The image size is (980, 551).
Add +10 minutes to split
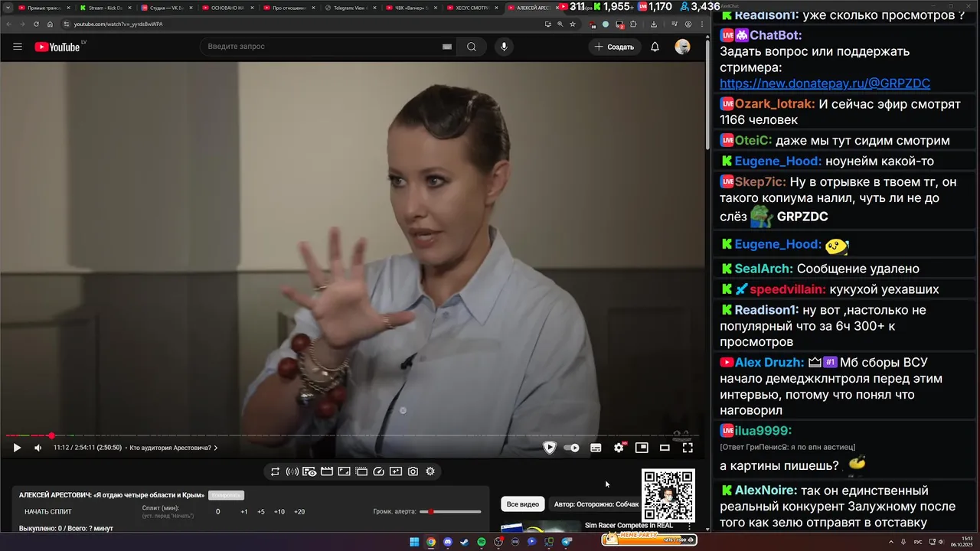tap(279, 512)
